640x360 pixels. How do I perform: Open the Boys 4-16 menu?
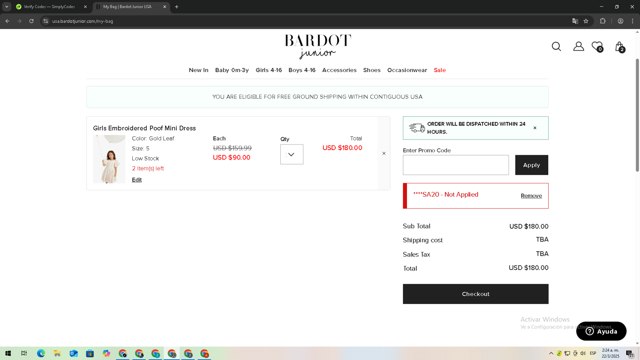(x=302, y=70)
